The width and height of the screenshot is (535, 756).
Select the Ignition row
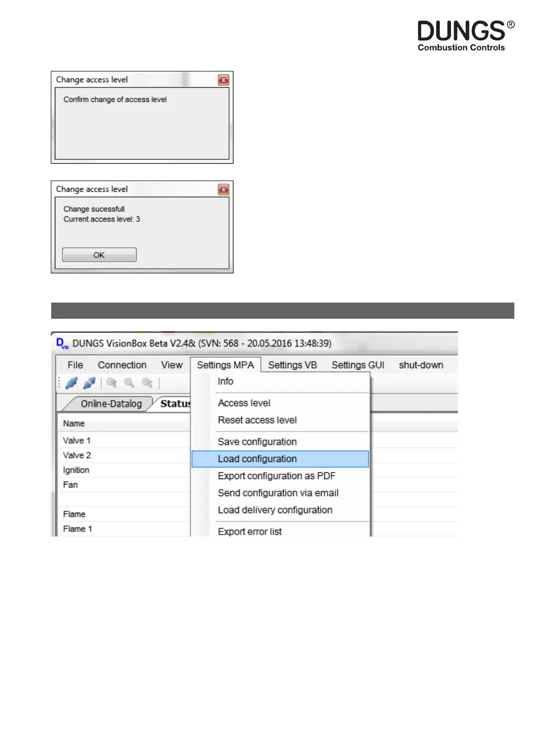[x=124, y=470]
